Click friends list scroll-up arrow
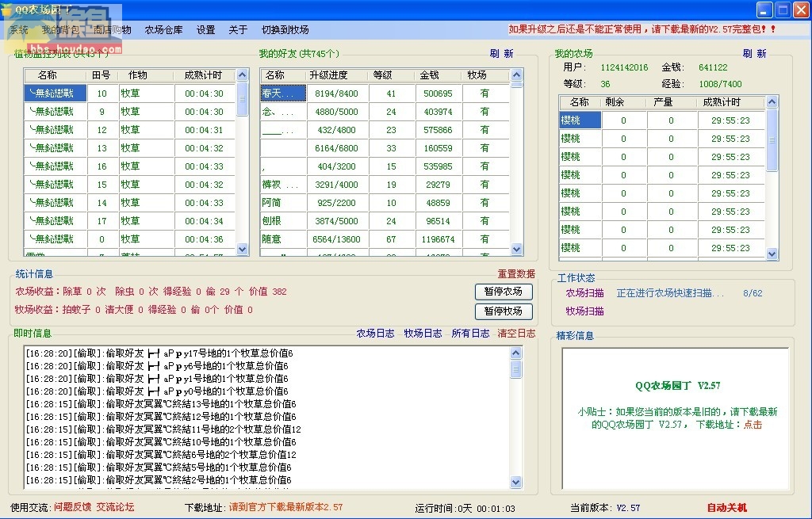This screenshot has width=812, height=519. 516,75
